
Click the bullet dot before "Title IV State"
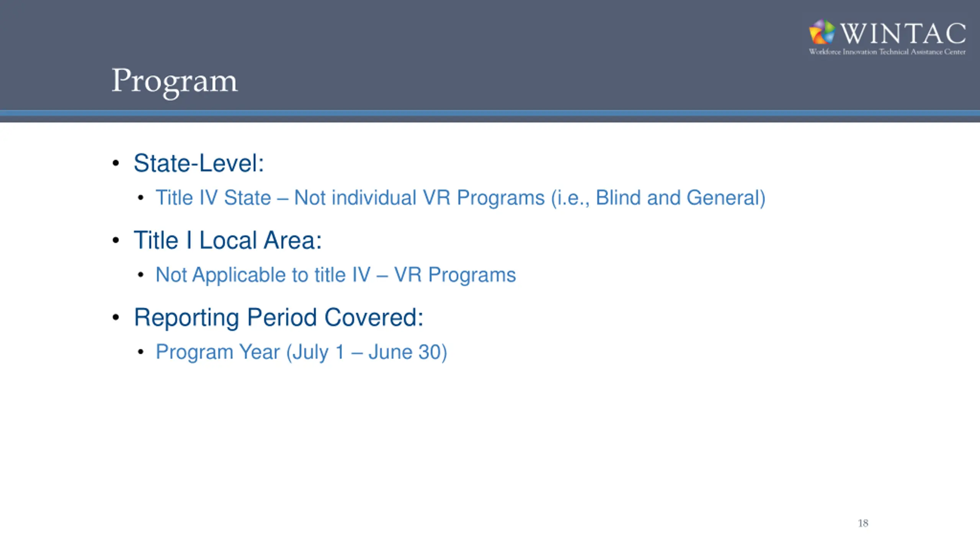[x=141, y=198]
